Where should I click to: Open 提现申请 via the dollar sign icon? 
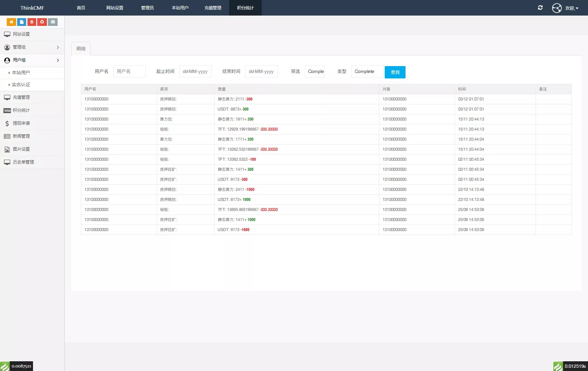(7, 123)
